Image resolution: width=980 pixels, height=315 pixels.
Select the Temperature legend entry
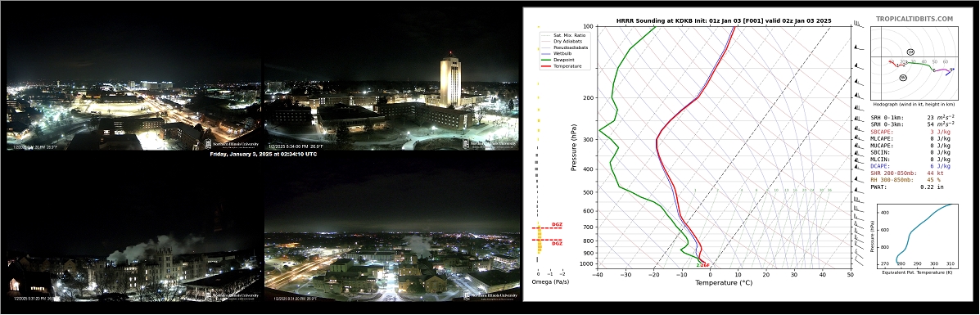(561, 66)
